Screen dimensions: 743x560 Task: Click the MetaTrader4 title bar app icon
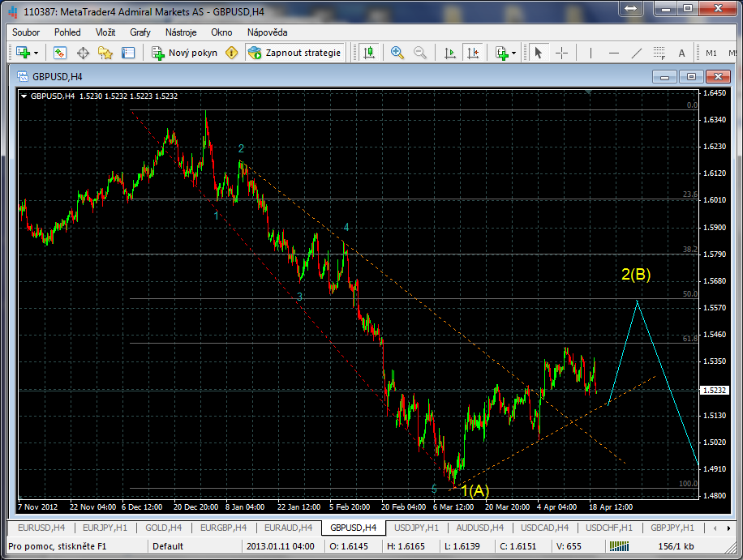click(13, 12)
